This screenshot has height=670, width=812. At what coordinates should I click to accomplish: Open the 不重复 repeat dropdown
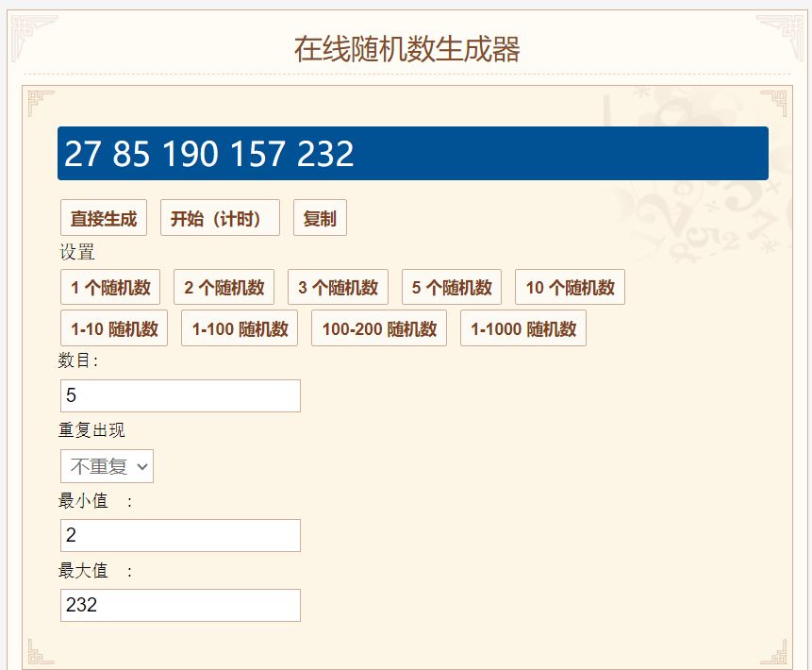[108, 466]
